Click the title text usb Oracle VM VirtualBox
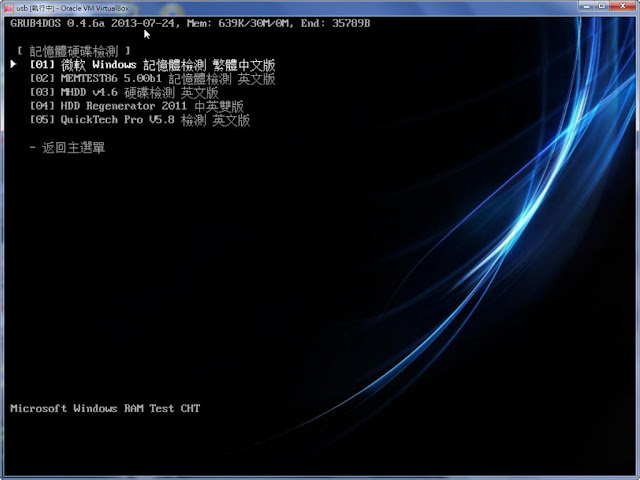Screen dimensions: 640x480 pos(73,8)
